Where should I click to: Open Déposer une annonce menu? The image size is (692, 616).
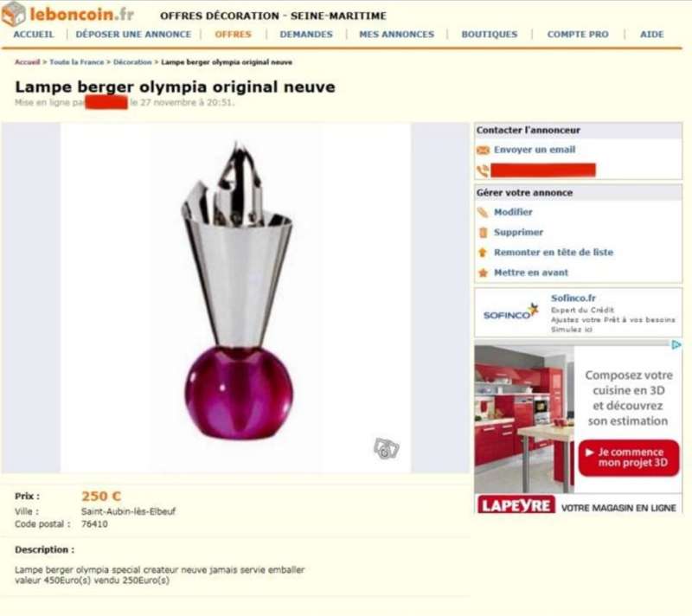point(133,35)
